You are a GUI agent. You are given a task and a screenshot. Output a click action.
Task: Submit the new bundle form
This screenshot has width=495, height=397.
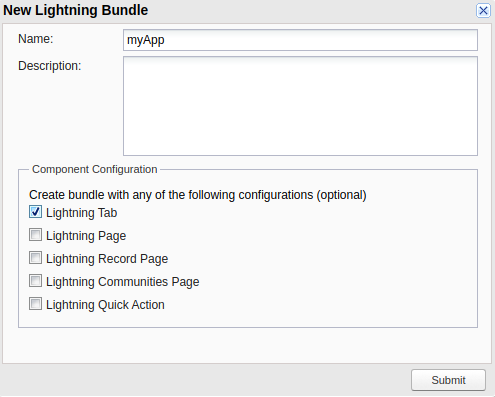point(448,380)
